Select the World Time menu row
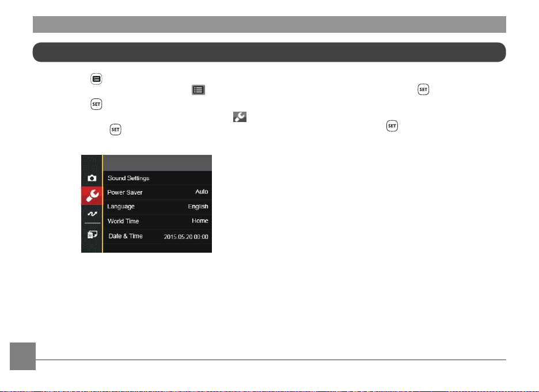The height and width of the screenshot is (392, 539). point(157,222)
